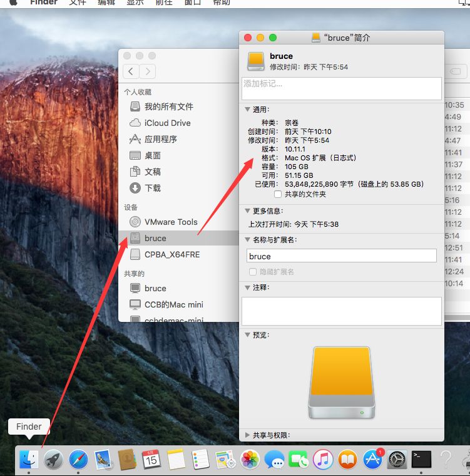Click the tags button in Finder toolbar
The image size is (470, 476).
click(456, 71)
